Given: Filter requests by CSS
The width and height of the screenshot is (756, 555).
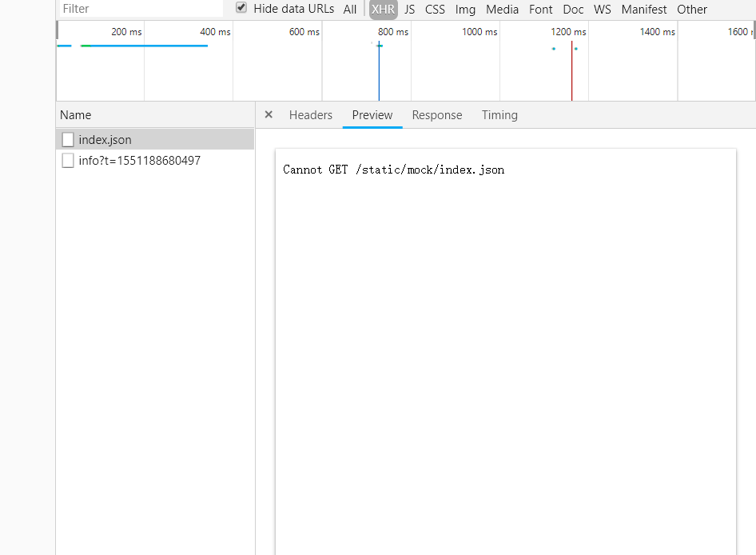Looking at the screenshot, I should click(435, 9).
